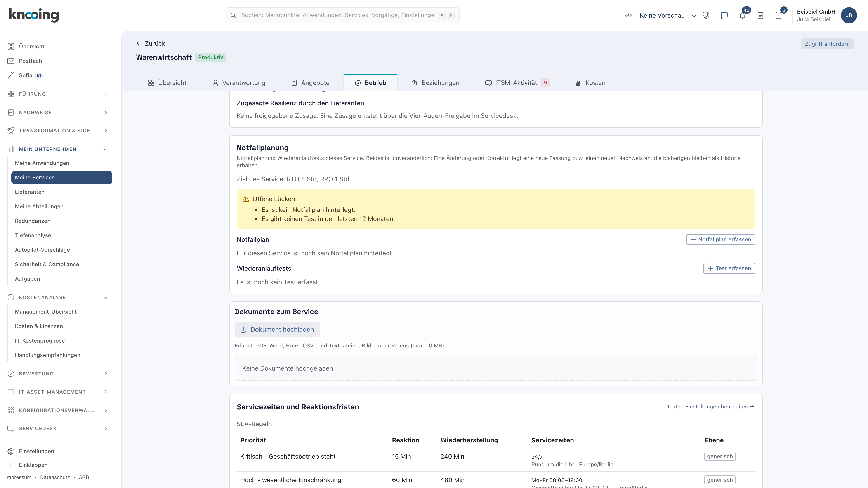
Task: Click the Bewertung checkmark circle icon
Action: (11, 373)
